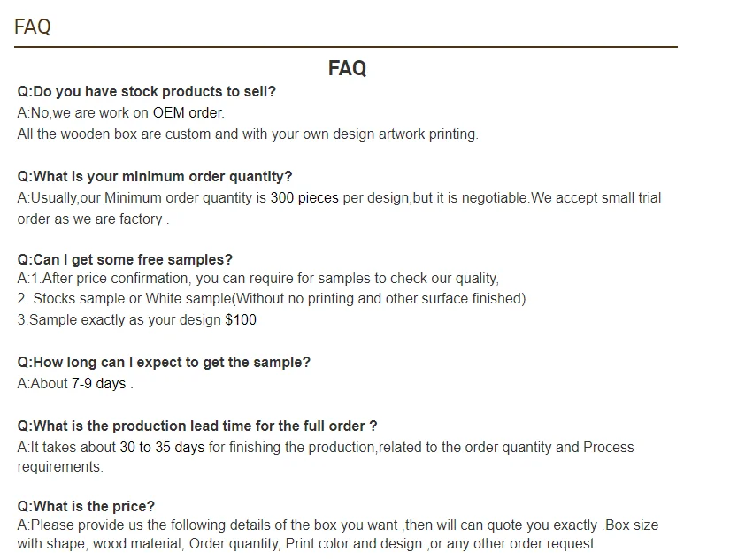Viewport: 730px width, 560px height.
Task: Click the 'After price confirmation' sample answer line
Action: 258,278
